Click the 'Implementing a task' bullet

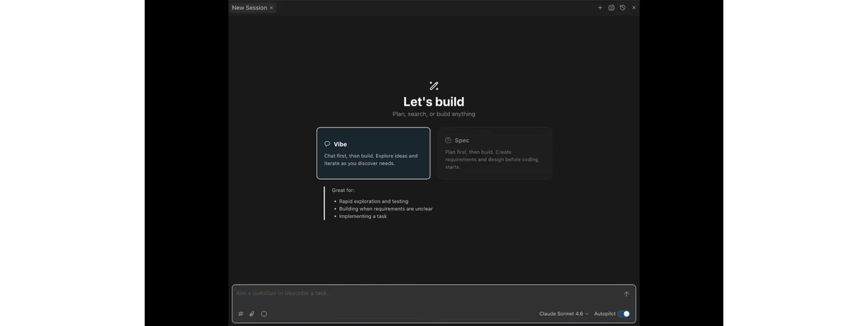pos(363,216)
